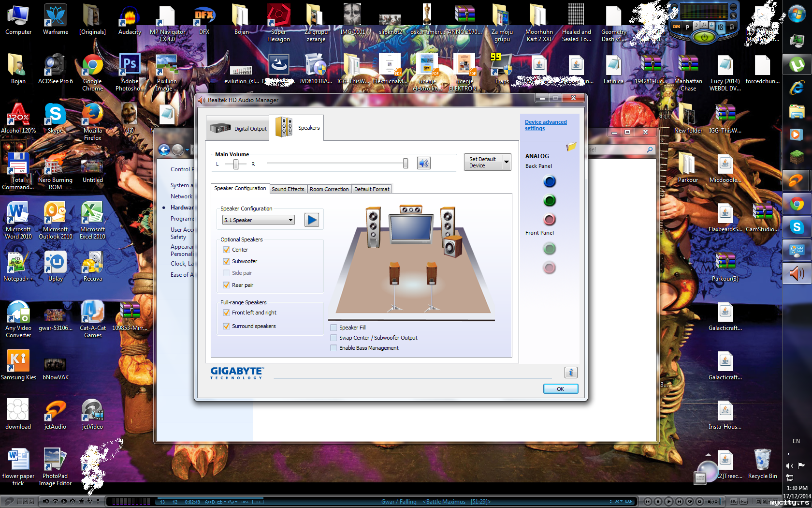The width and height of the screenshot is (812, 508).
Task: Toggle the Surround speakers checkbox
Action: click(226, 326)
